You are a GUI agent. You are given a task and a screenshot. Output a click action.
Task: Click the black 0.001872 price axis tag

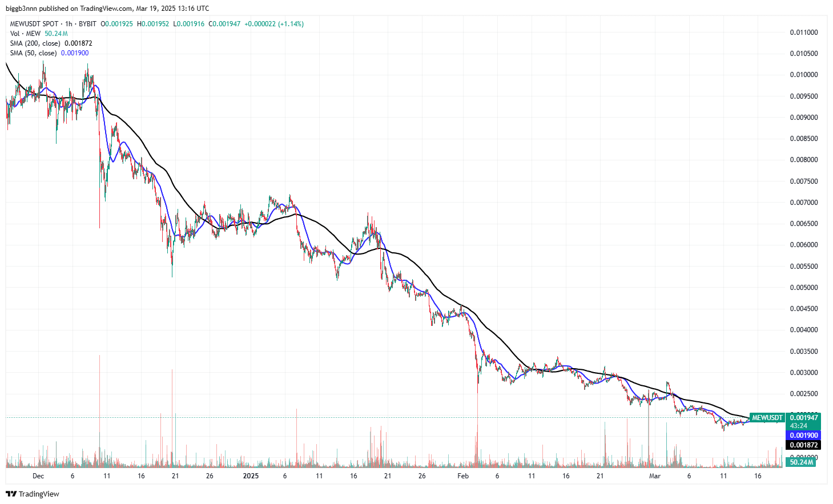coord(804,445)
